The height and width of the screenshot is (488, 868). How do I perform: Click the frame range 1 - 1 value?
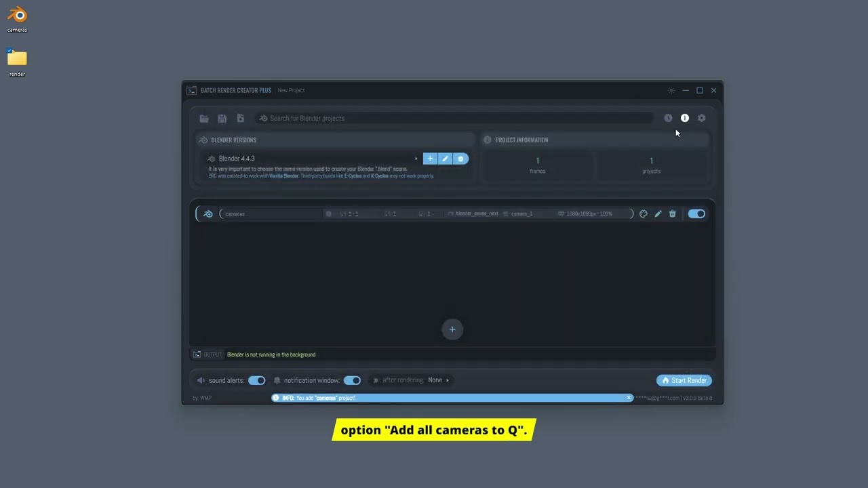[353, 213]
